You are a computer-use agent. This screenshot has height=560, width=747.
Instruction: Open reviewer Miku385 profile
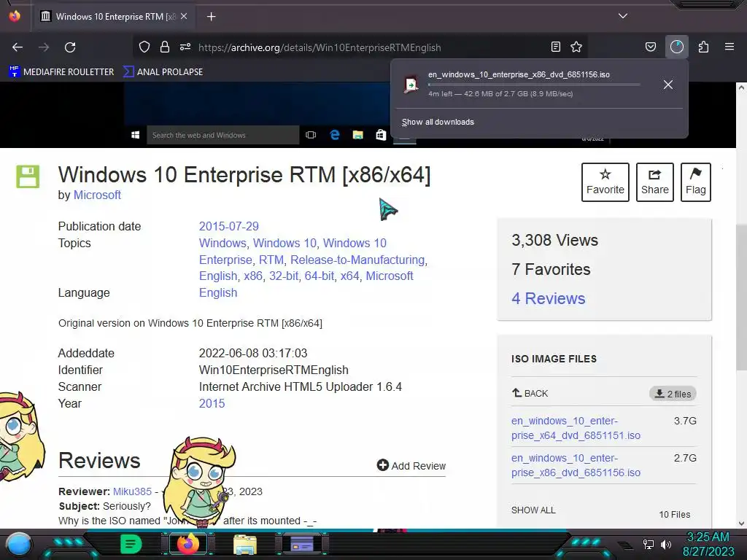click(132, 491)
